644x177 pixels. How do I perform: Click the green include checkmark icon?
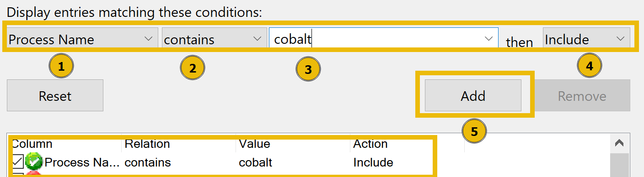click(x=33, y=162)
